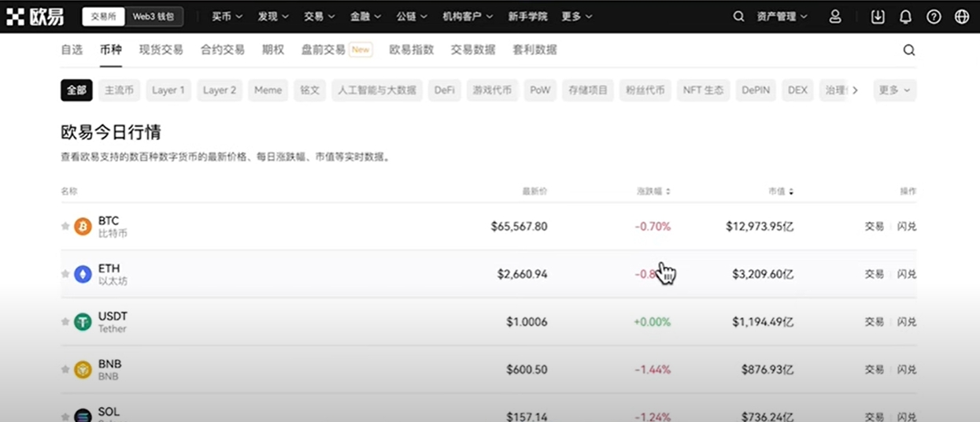Click 交易 link in ETH row
Viewport: 980px width, 422px height.
pos(875,274)
